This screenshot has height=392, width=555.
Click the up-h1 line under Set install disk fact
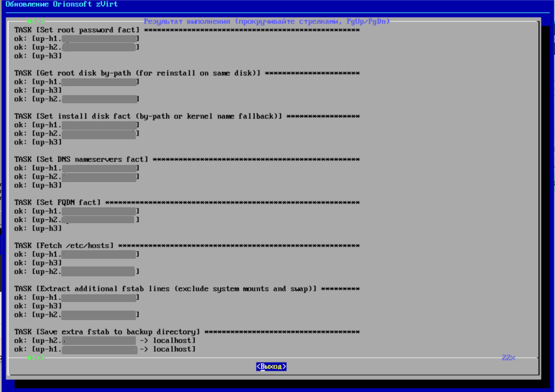click(x=77, y=125)
